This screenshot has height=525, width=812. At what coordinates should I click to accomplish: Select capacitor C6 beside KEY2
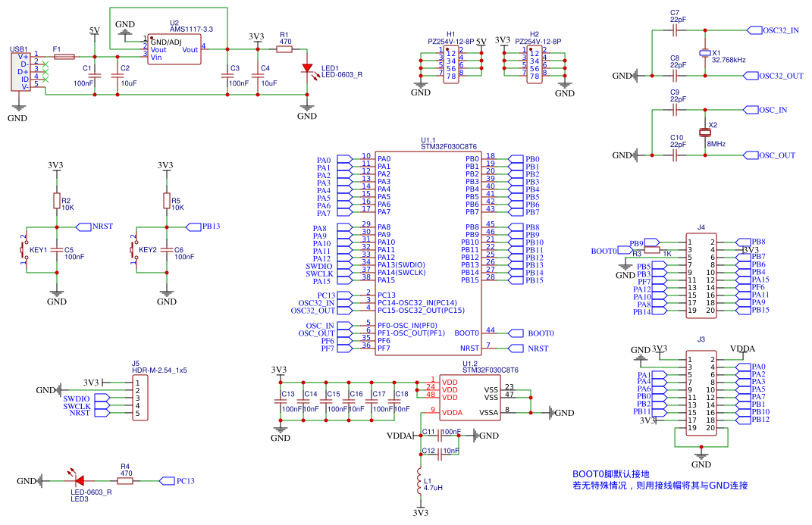tap(167, 250)
